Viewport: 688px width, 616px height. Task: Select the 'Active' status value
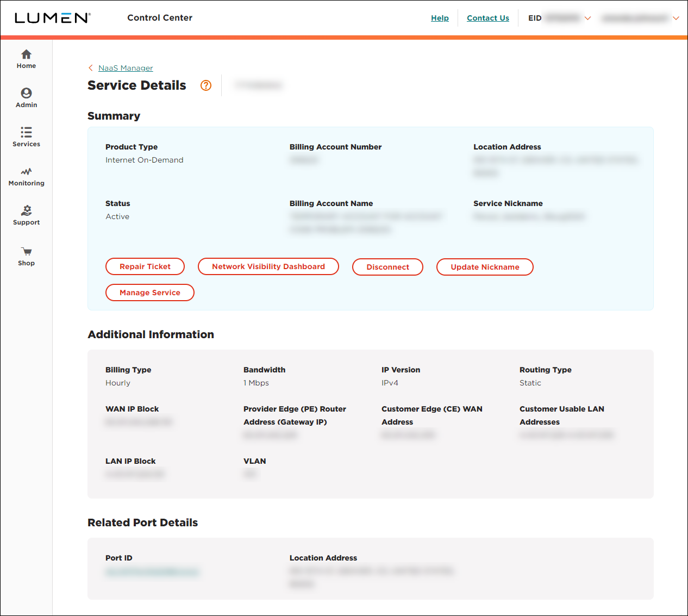coord(117,216)
